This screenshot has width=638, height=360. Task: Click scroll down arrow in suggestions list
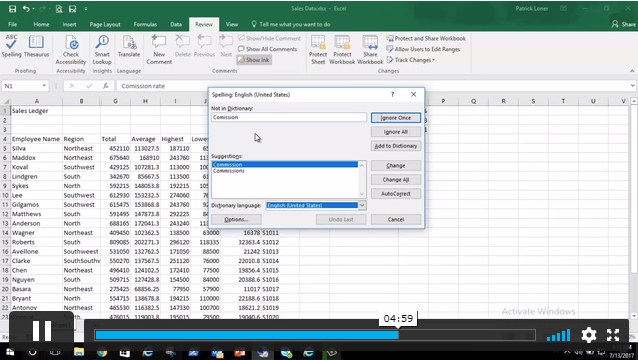[x=362, y=194]
